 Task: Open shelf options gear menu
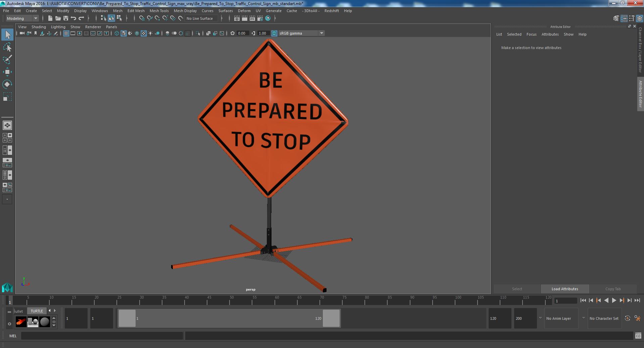tap(9, 324)
